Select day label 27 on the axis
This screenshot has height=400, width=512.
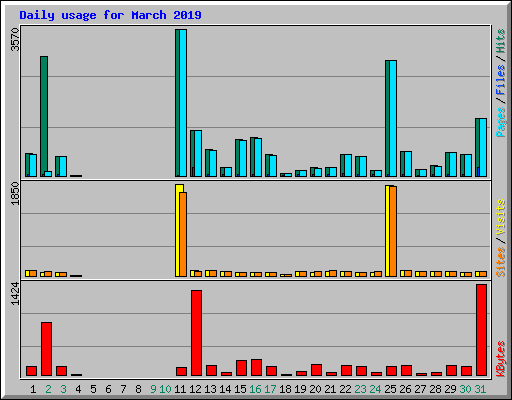tap(420, 389)
